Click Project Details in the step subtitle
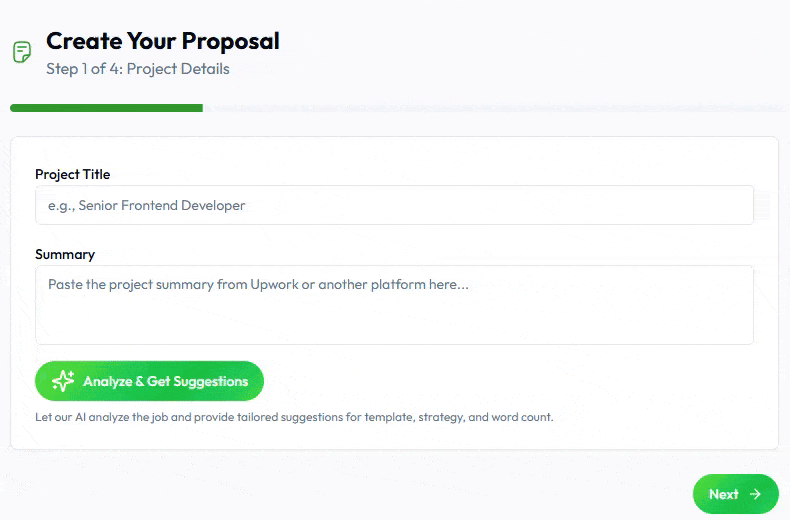The height and width of the screenshot is (520, 790). 178,69
